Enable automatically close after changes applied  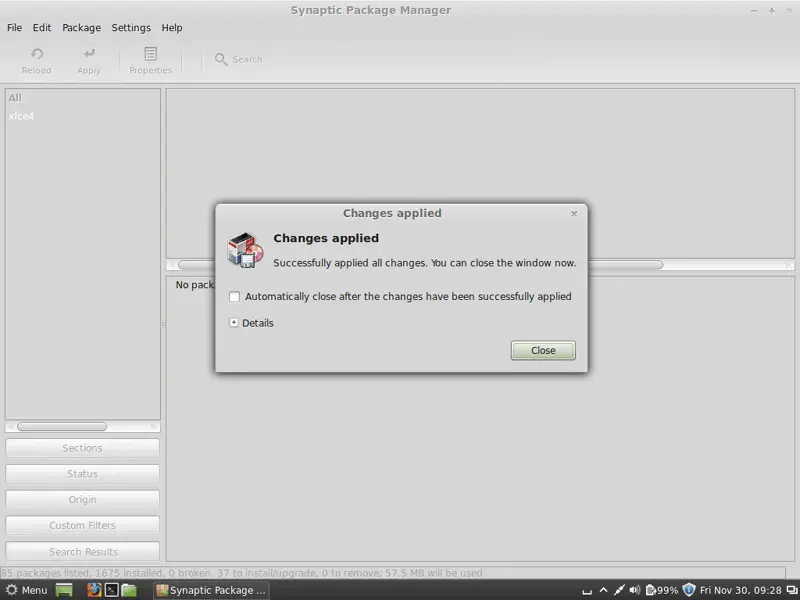pyautogui.click(x=234, y=296)
